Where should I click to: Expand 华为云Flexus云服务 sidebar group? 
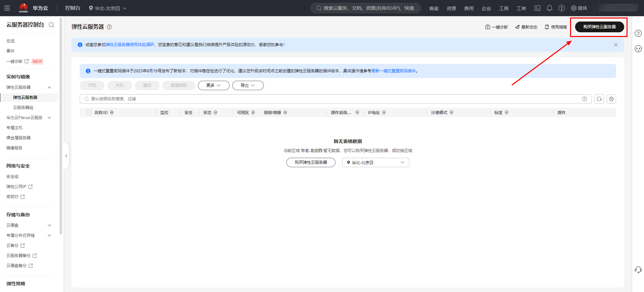pyautogui.click(x=49, y=118)
